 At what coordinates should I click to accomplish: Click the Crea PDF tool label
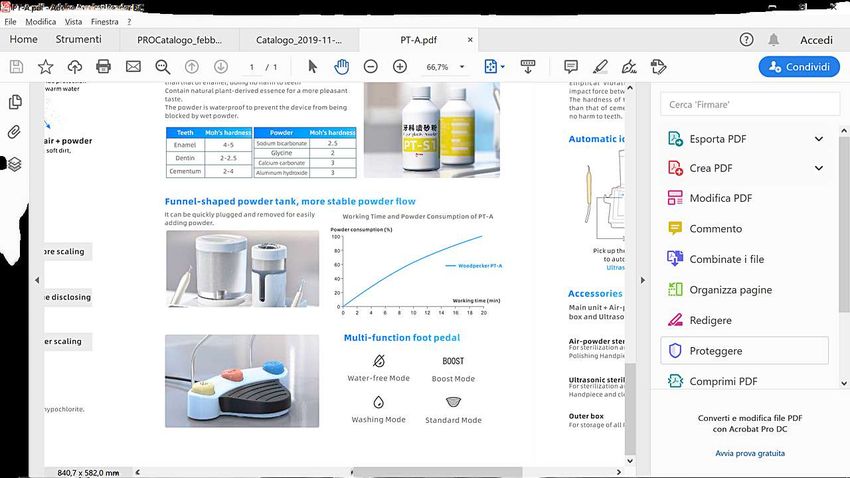tap(711, 168)
